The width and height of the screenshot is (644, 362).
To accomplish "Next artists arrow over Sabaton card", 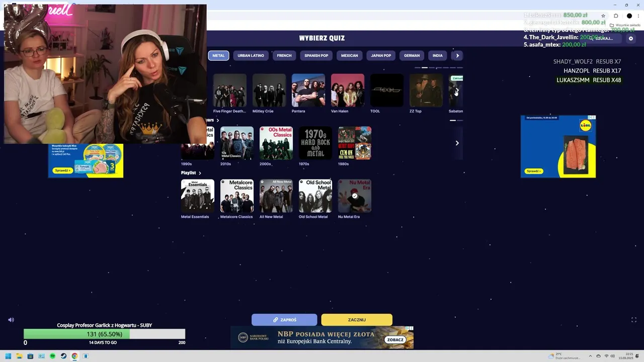I will click(456, 90).
